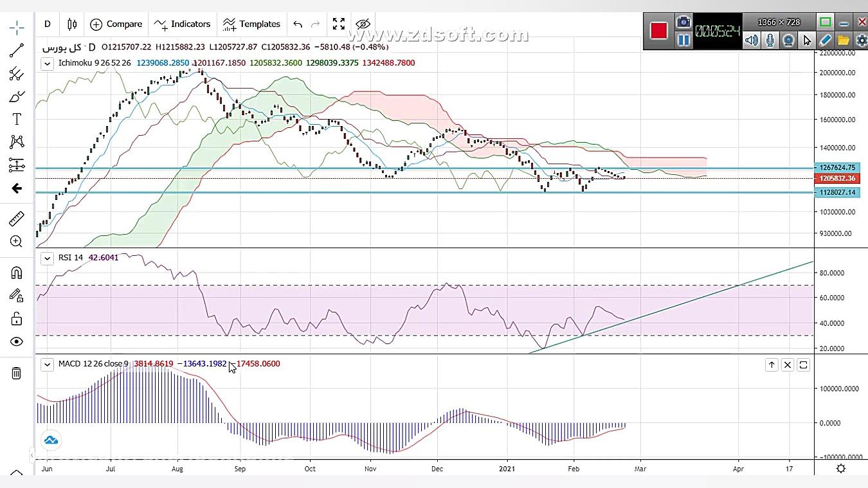This screenshot has height=488, width=868.
Task: Open the indicator Templates menu
Action: (x=251, y=24)
